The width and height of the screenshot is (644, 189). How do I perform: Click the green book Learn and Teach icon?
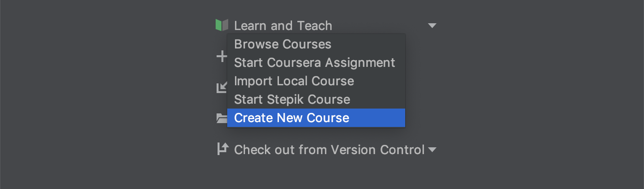pos(221,25)
